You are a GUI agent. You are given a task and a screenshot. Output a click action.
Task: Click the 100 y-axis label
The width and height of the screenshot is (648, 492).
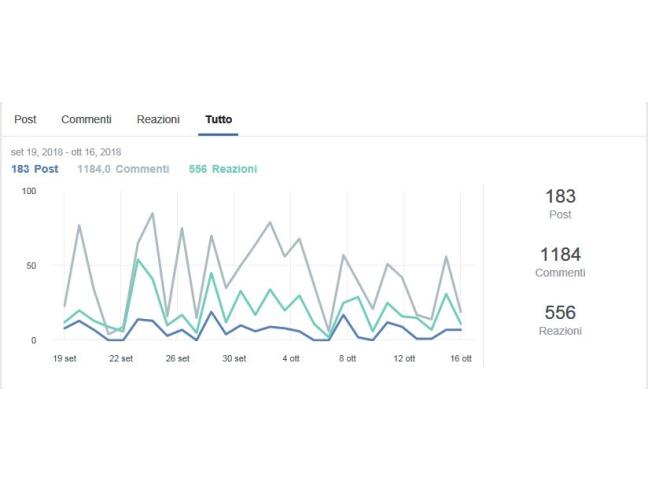[28, 191]
